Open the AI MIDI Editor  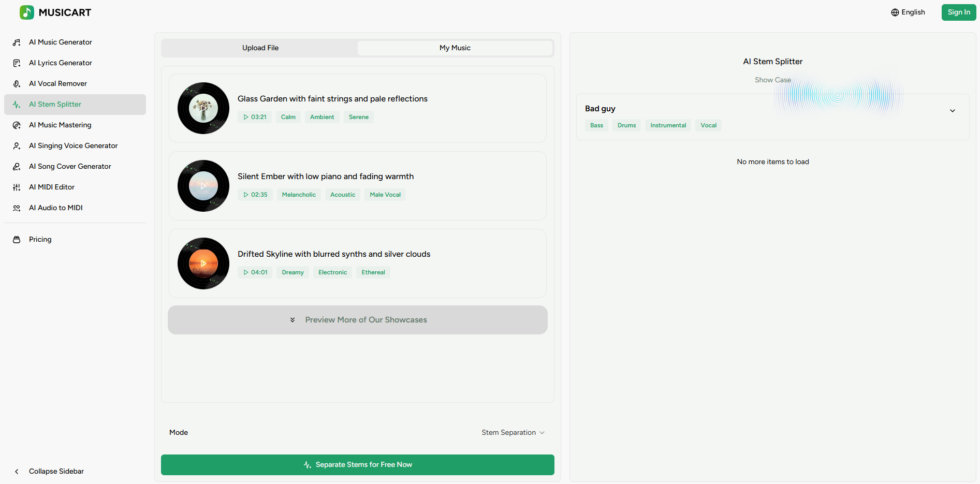(51, 187)
